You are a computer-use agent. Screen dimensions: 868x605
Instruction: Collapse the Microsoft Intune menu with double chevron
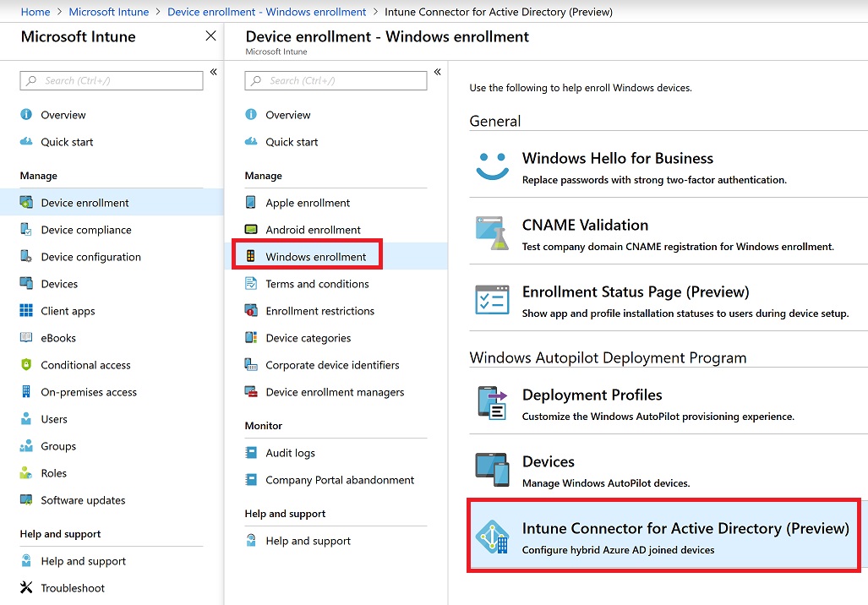[213, 72]
